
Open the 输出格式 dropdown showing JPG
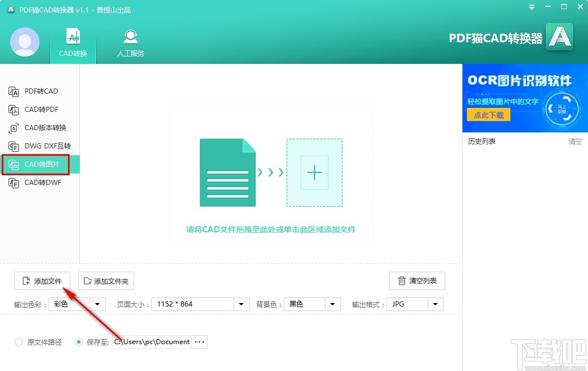click(415, 304)
